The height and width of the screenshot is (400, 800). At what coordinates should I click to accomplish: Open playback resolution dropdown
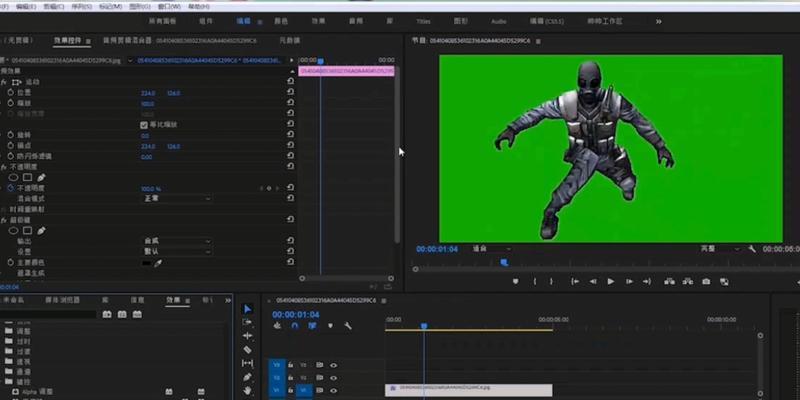point(720,249)
